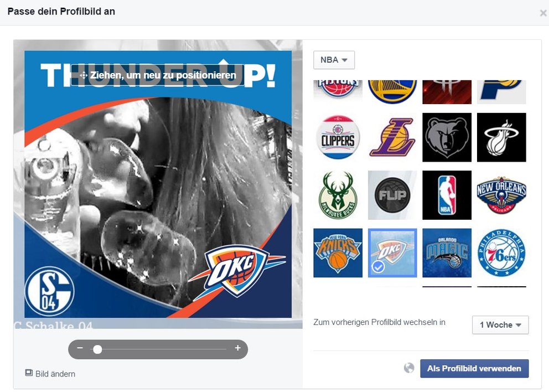Select the New Orleans Pelicans frame
Image resolution: width=549 pixels, height=392 pixels.
click(501, 195)
